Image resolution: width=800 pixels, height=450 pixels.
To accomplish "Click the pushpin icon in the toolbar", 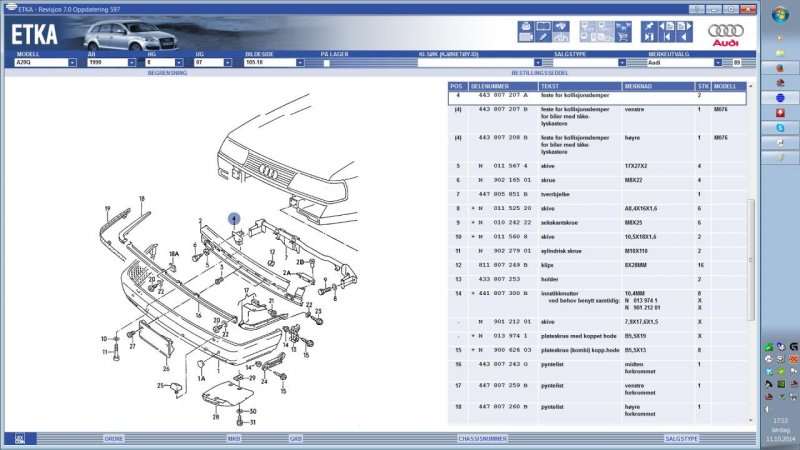I will (x=650, y=26).
